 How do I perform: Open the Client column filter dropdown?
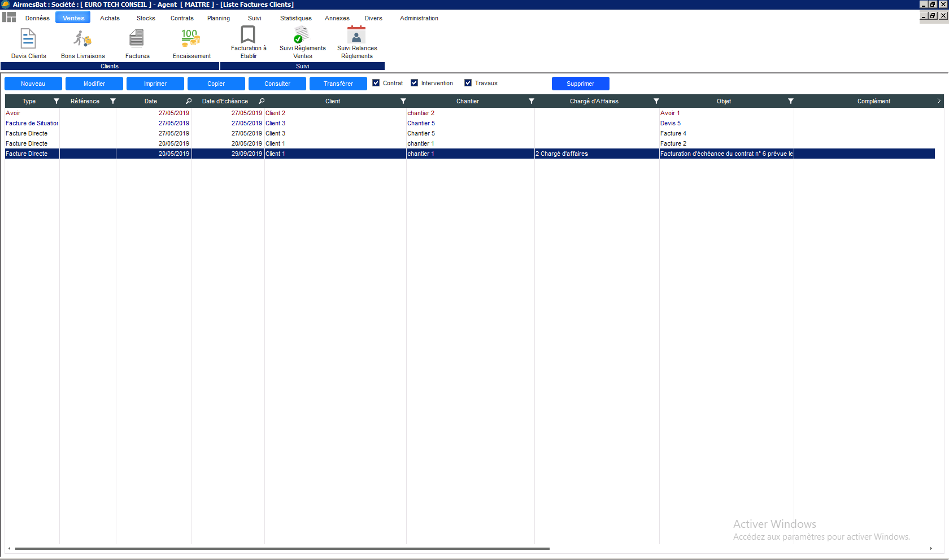tap(403, 101)
